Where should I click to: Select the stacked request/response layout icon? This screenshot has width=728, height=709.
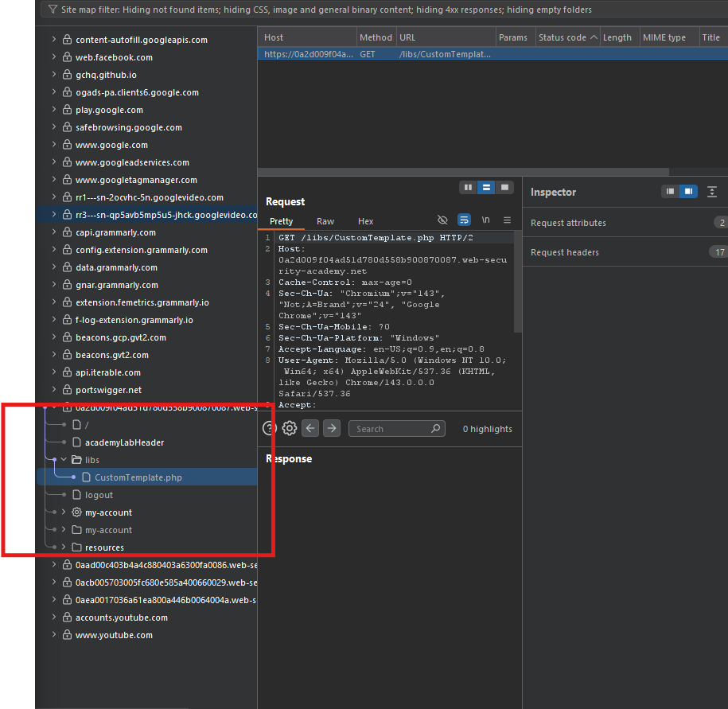pos(486,187)
